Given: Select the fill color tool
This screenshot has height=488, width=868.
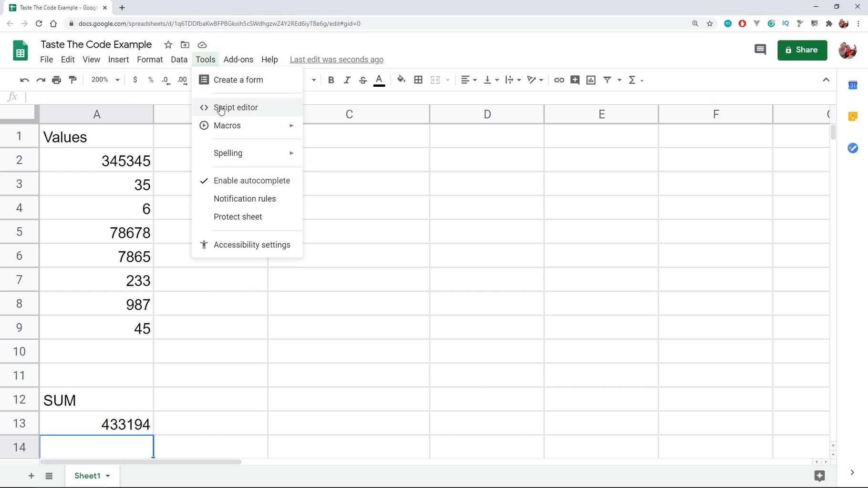Looking at the screenshot, I should coord(401,80).
